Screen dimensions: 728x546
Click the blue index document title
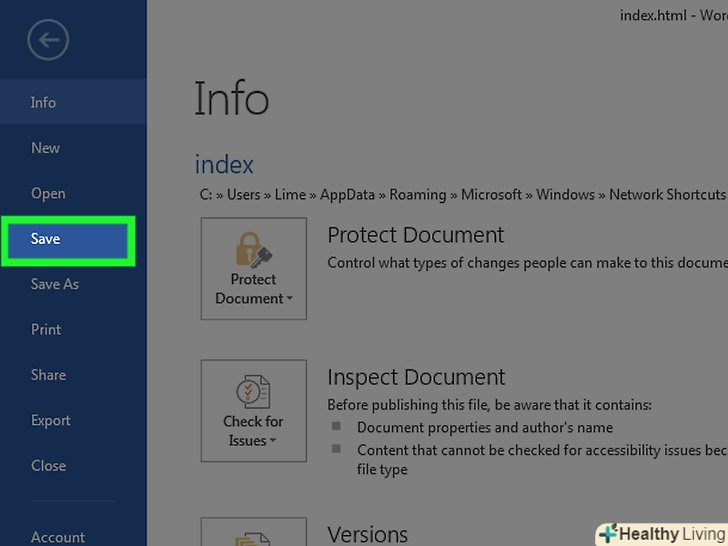[x=224, y=164]
